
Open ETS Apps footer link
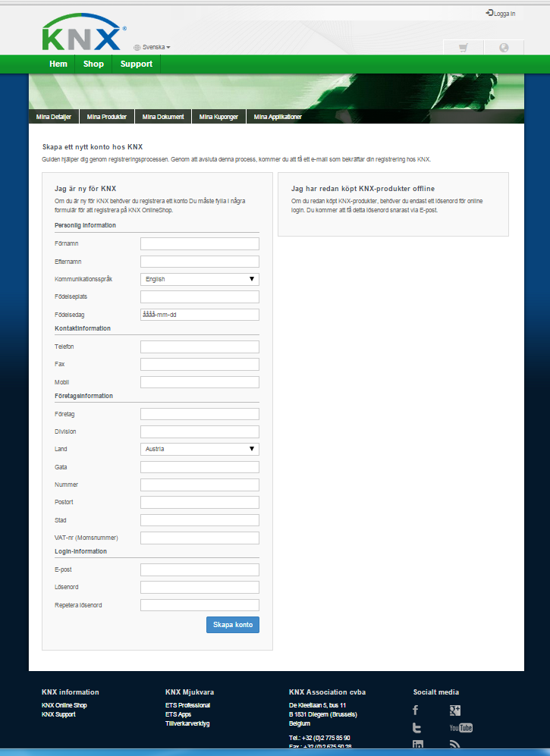[178, 714]
